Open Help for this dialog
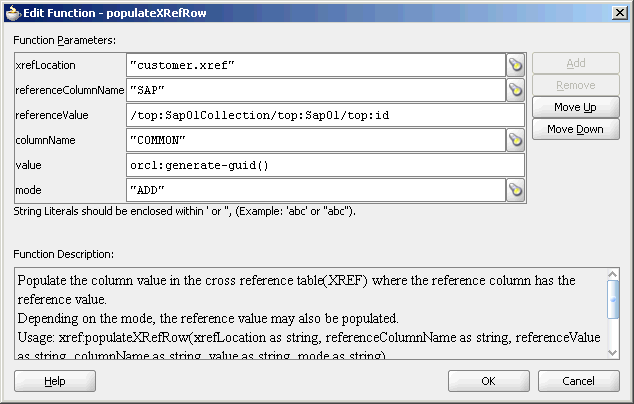This screenshot has width=634, height=404. pyautogui.click(x=55, y=381)
